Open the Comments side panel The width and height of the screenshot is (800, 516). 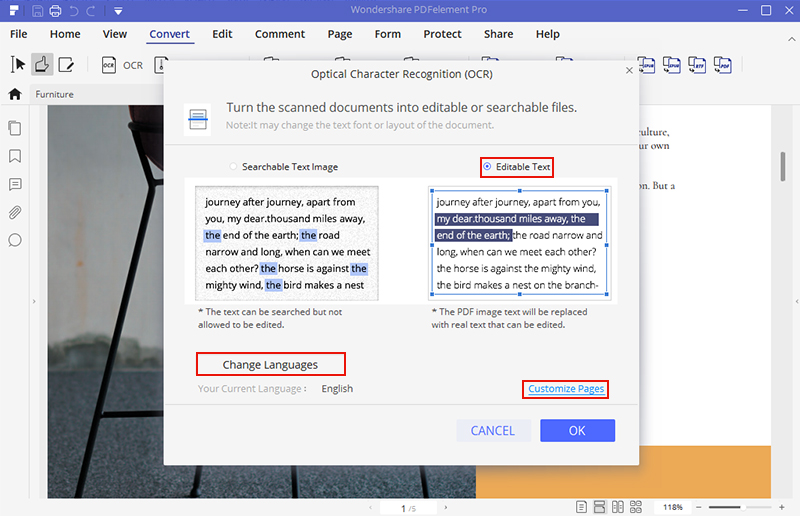15,184
